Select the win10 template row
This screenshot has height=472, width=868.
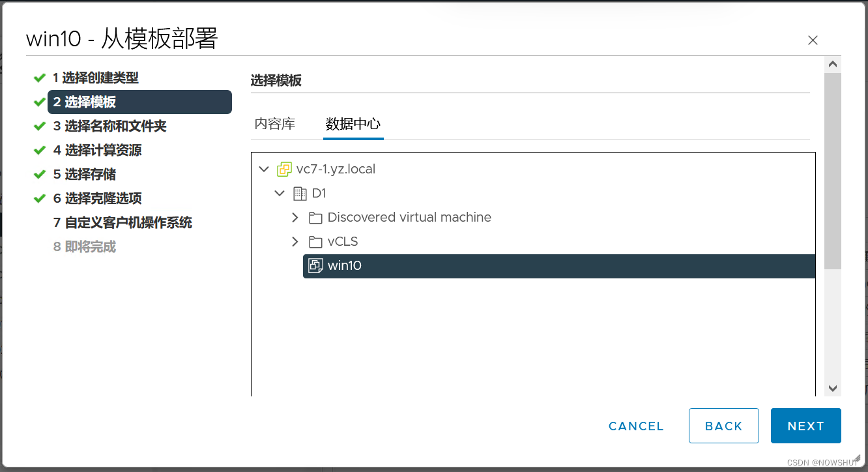coord(559,266)
